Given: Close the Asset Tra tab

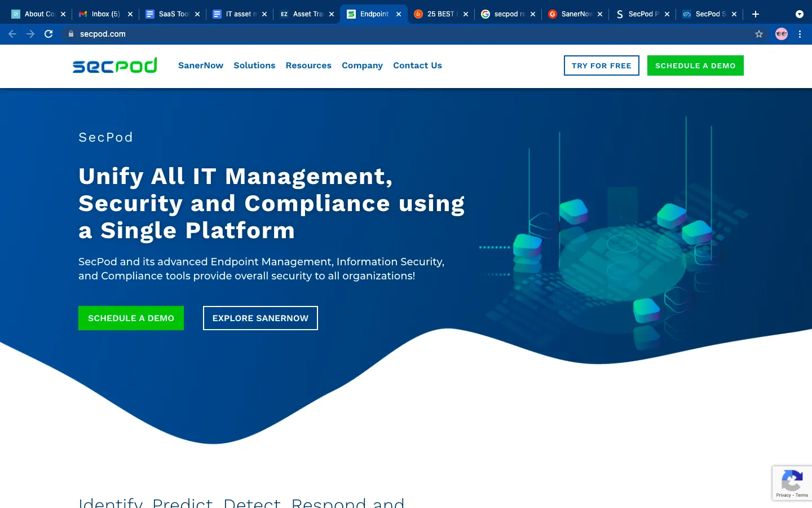Looking at the screenshot, I should click(332, 14).
